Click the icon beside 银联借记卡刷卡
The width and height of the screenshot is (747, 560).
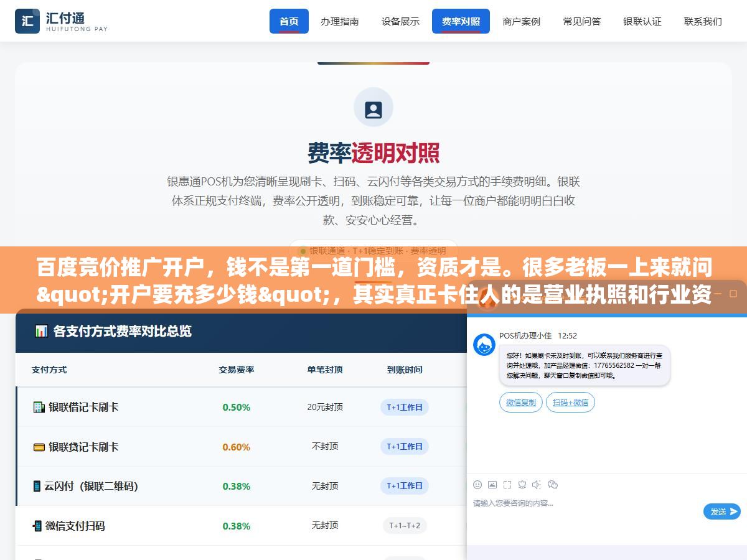pos(39,407)
